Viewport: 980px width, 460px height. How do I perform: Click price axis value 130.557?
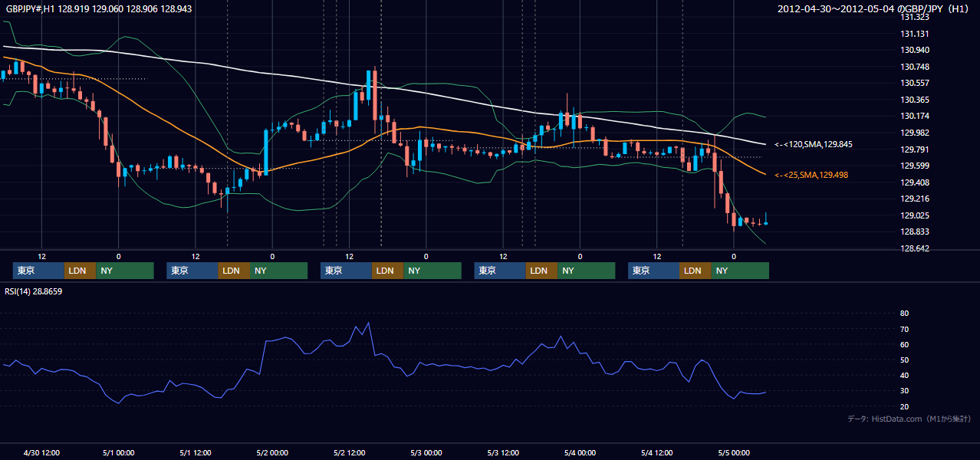(x=914, y=83)
